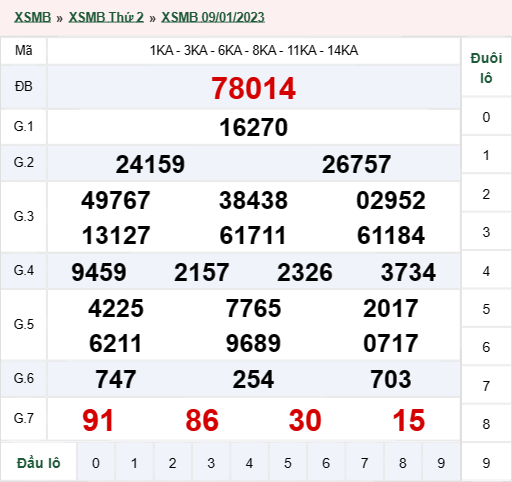Click the G.6 number 254
The height and width of the screenshot is (482, 512).
(x=253, y=379)
